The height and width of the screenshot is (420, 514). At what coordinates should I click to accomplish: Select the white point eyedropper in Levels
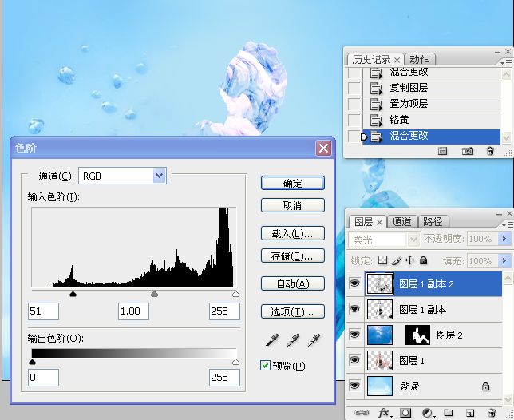tap(314, 341)
